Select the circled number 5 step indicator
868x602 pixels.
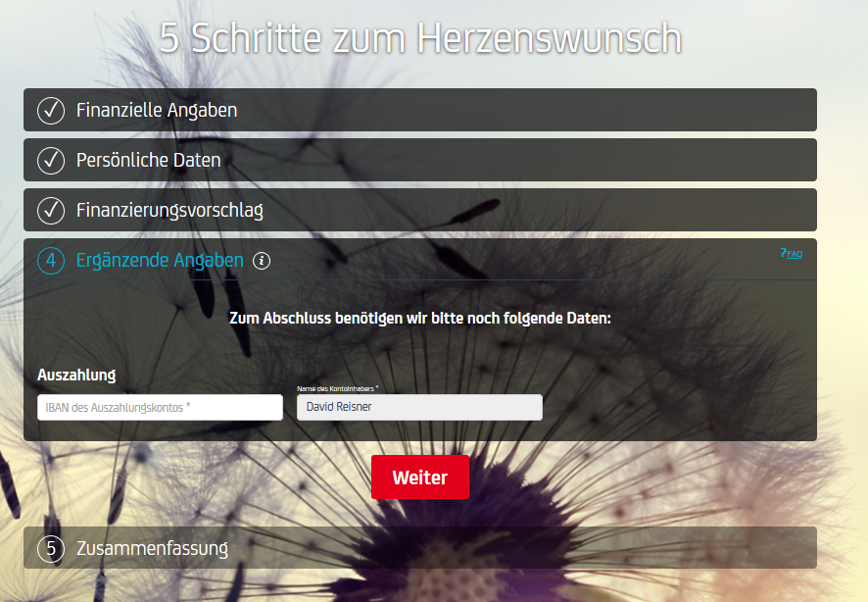click(x=51, y=547)
